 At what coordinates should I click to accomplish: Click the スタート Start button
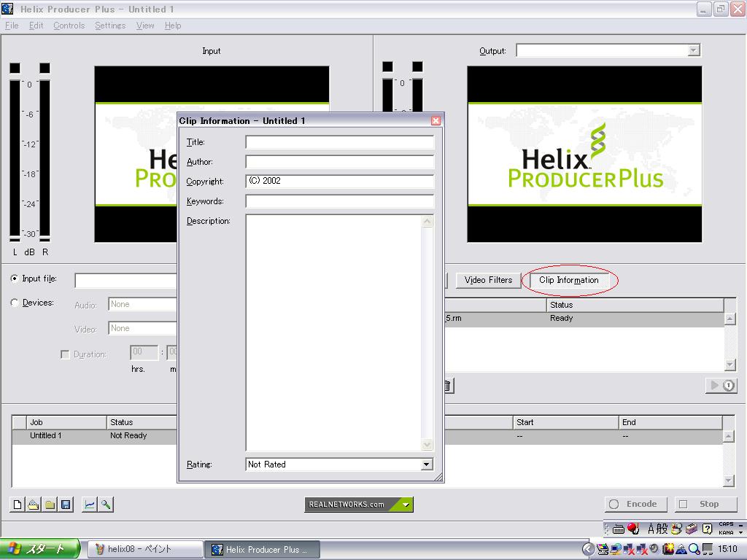tap(39, 549)
